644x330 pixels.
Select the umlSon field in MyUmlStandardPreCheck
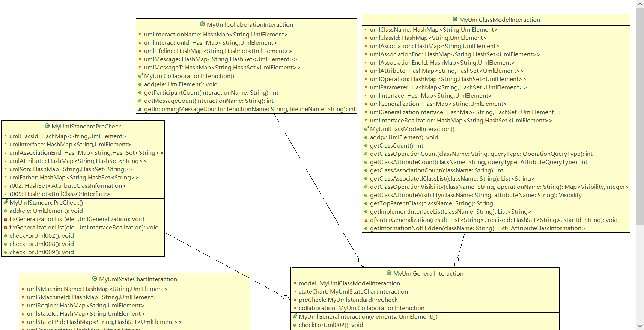point(71,169)
